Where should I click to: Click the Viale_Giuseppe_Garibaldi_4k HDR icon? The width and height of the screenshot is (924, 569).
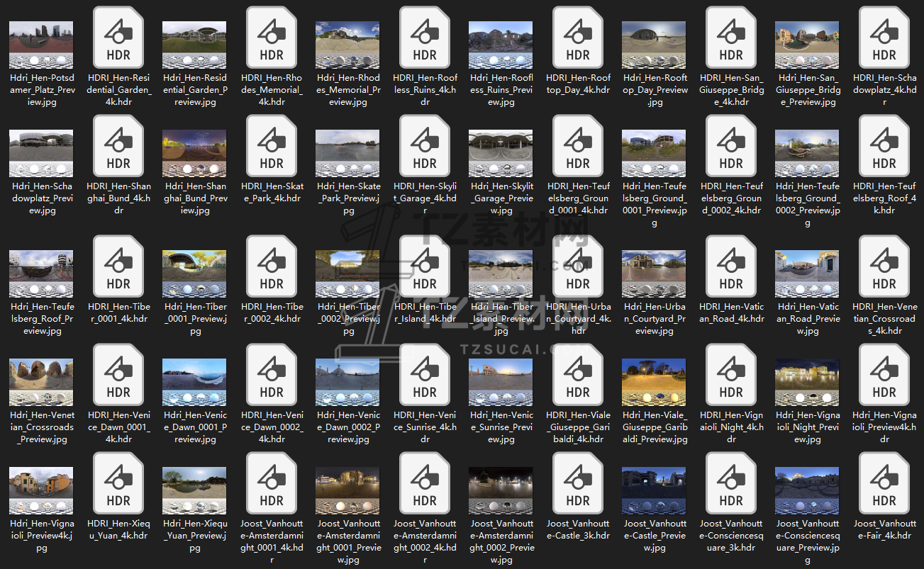tap(578, 376)
